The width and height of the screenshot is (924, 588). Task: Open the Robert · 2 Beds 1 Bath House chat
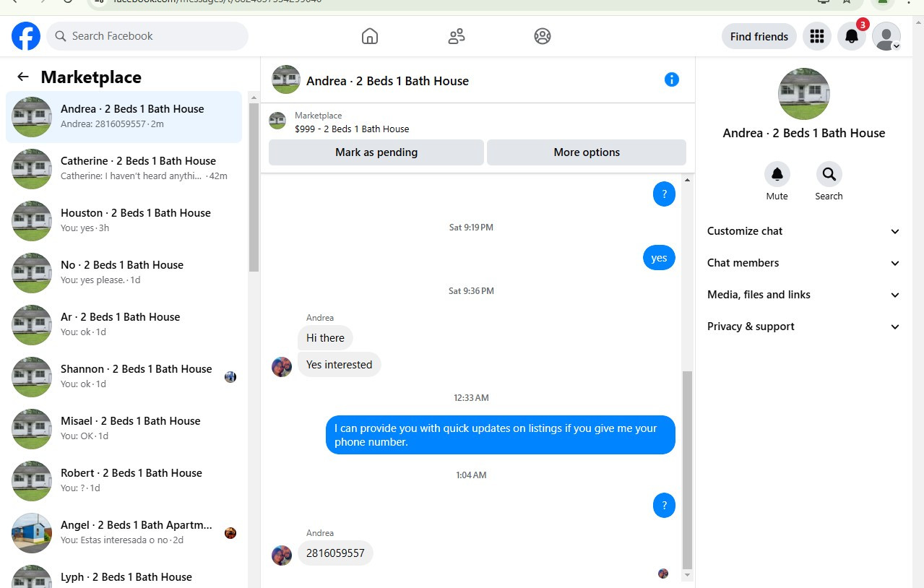pos(124,481)
